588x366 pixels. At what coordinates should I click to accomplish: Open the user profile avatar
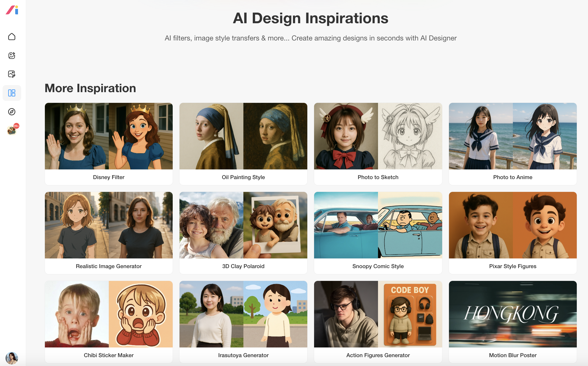point(12,358)
